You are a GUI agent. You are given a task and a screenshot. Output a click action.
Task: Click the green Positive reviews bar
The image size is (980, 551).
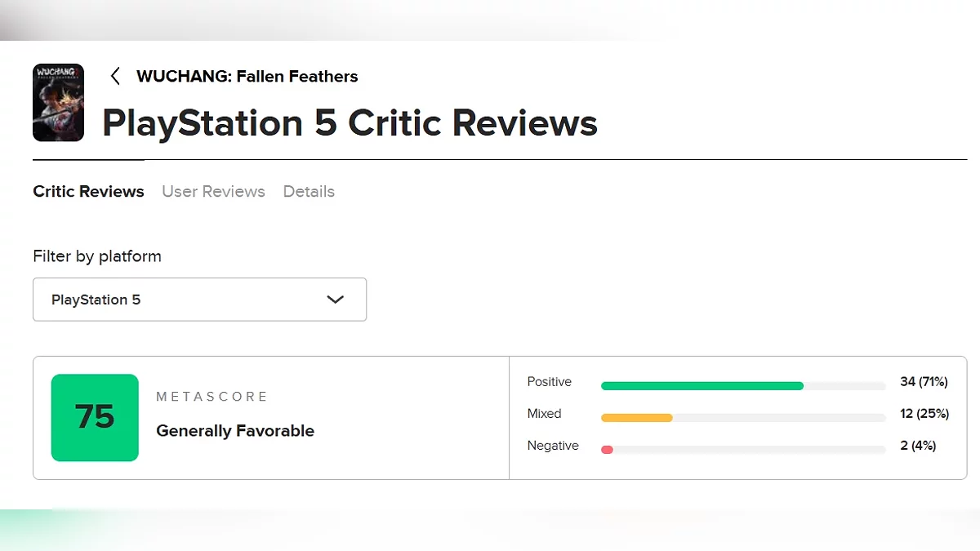702,385
